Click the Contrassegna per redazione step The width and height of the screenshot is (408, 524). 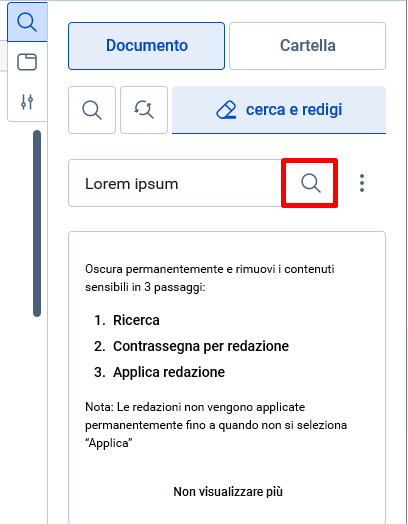coord(201,346)
